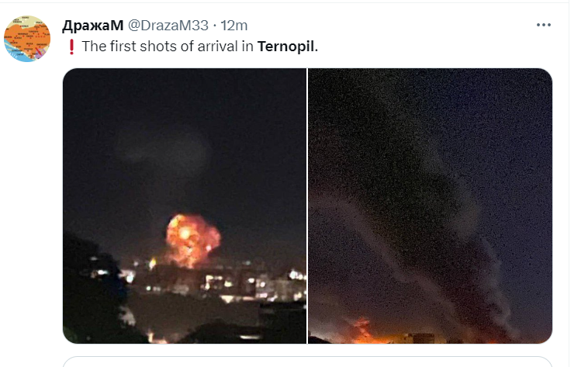Click the orange fireball in the left image

(192, 241)
